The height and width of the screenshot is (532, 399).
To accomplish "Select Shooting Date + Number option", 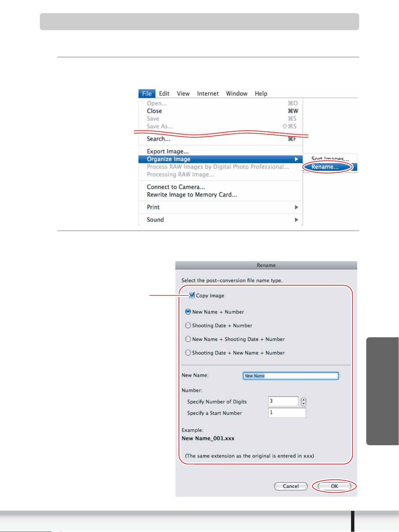I will [x=188, y=326].
